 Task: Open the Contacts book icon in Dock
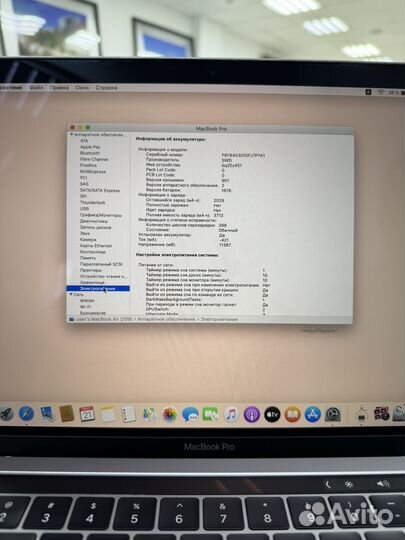coord(67,414)
